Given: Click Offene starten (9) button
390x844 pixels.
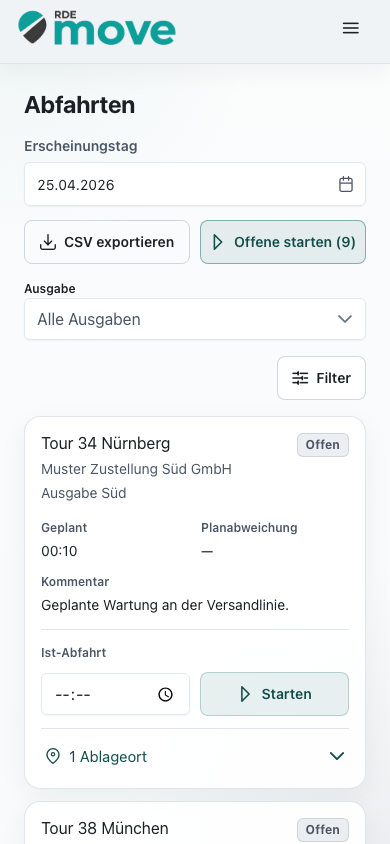Looking at the screenshot, I should 283,242.
